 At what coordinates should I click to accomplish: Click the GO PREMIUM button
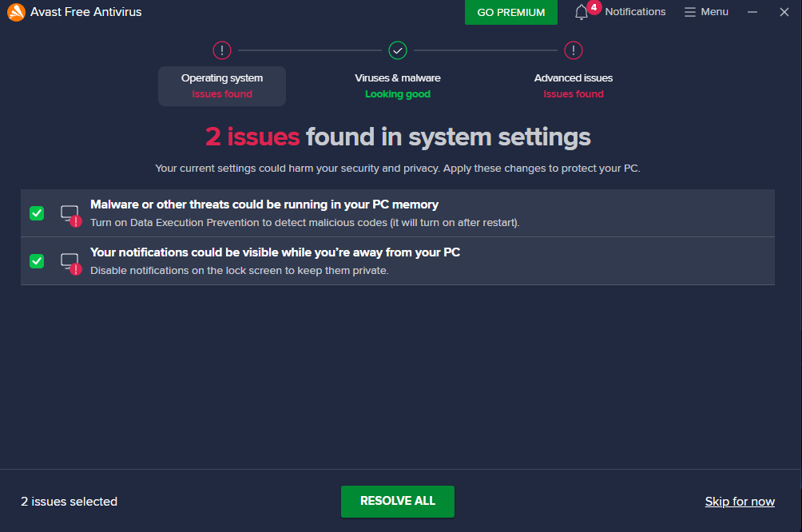[x=511, y=12]
